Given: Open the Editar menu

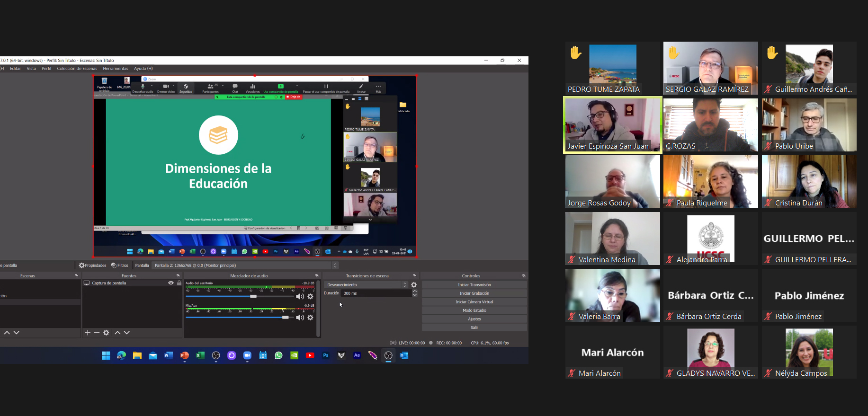Looking at the screenshot, I should pos(16,69).
